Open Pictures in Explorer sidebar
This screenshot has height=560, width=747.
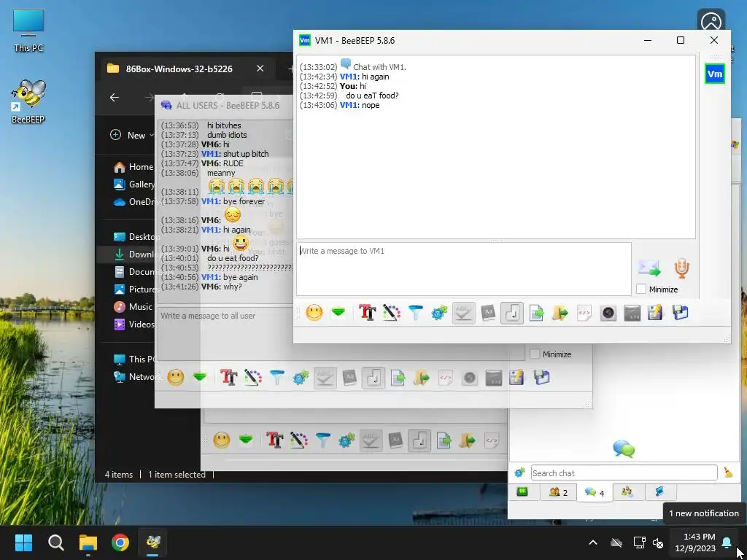click(134, 289)
